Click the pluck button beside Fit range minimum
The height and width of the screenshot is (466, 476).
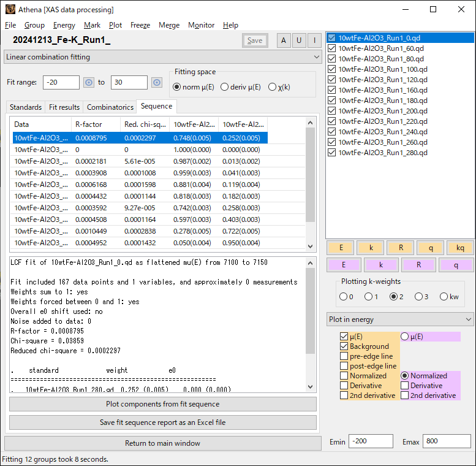coord(89,83)
